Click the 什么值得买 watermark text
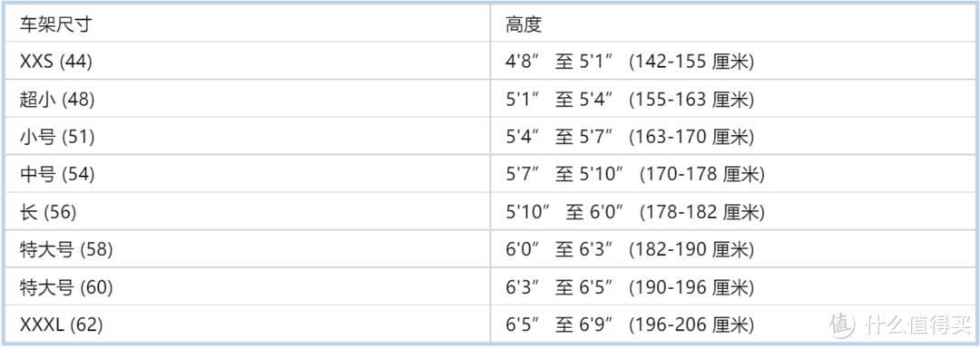The height and width of the screenshot is (348, 980). (917, 324)
